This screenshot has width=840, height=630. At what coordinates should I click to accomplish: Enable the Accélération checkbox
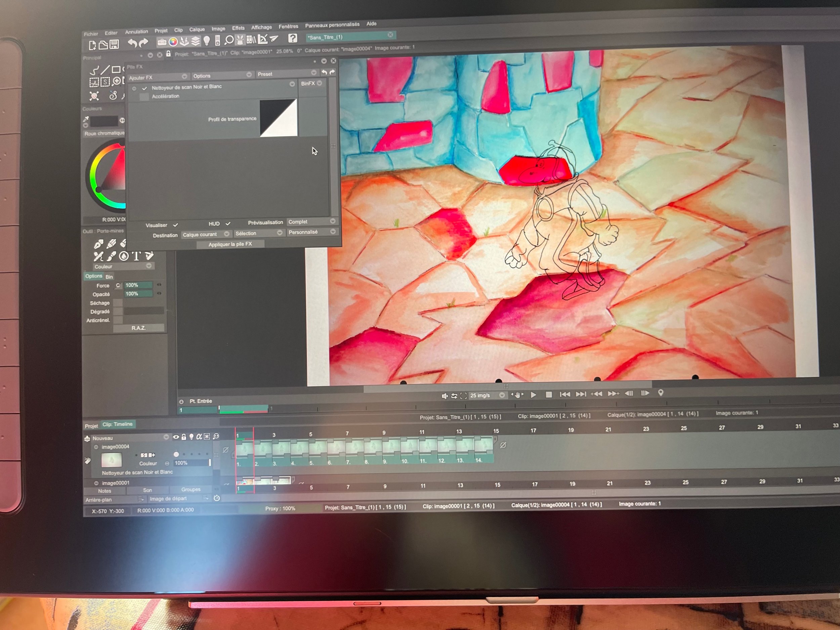pos(144,97)
